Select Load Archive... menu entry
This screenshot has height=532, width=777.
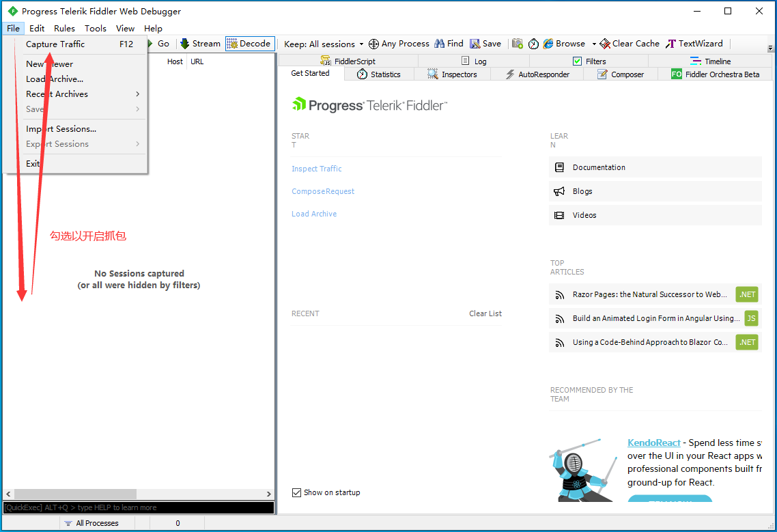coord(75,79)
